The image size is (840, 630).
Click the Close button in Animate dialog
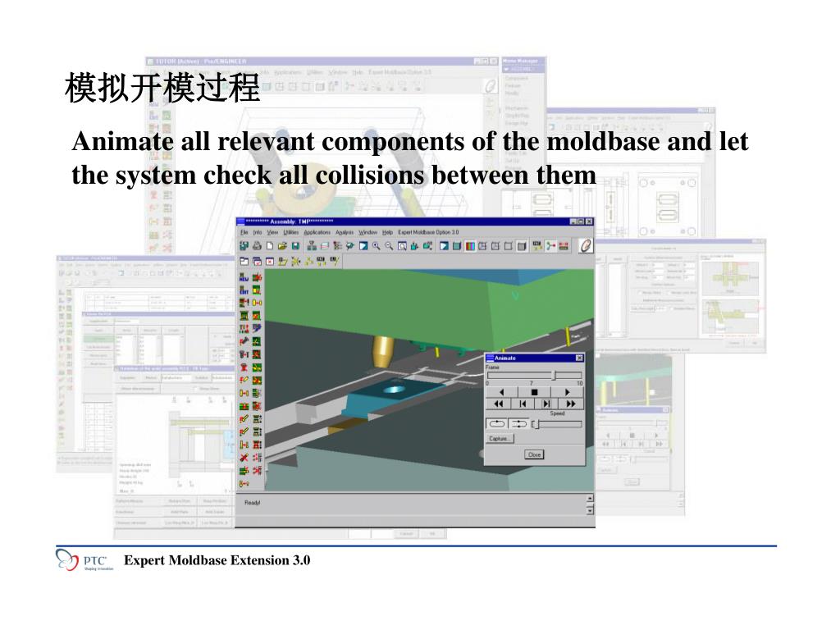(534, 454)
